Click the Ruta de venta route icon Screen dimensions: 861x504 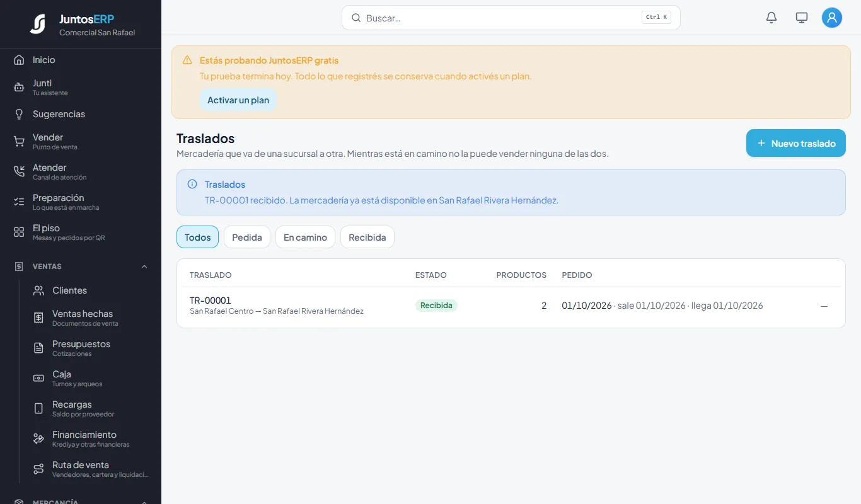coord(38,469)
